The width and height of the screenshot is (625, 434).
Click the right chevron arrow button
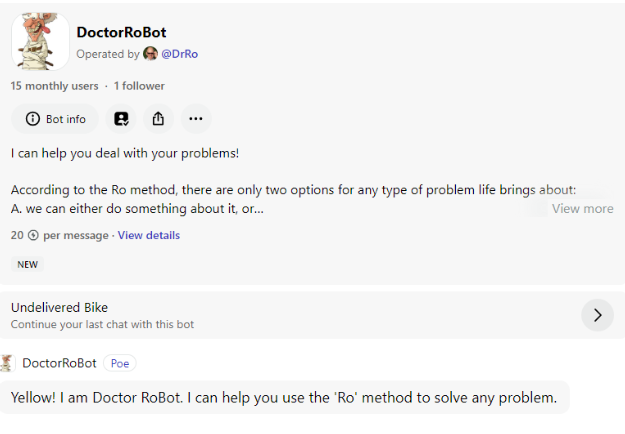pos(597,315)
